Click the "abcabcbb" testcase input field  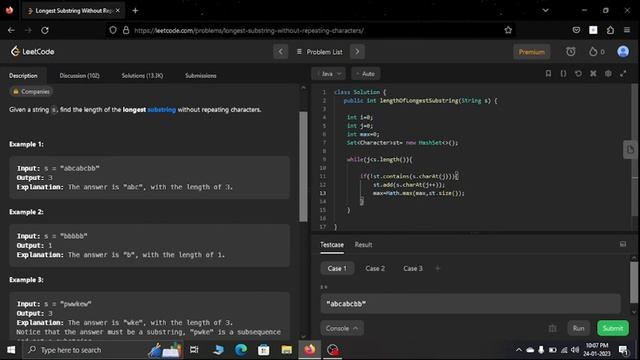[470, 304]
